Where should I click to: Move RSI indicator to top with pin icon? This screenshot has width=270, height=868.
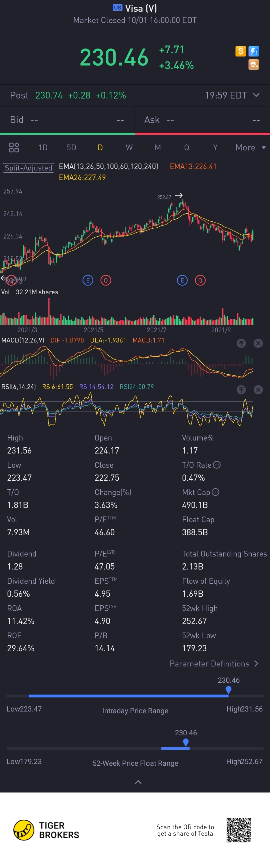(x=241, y=389)
